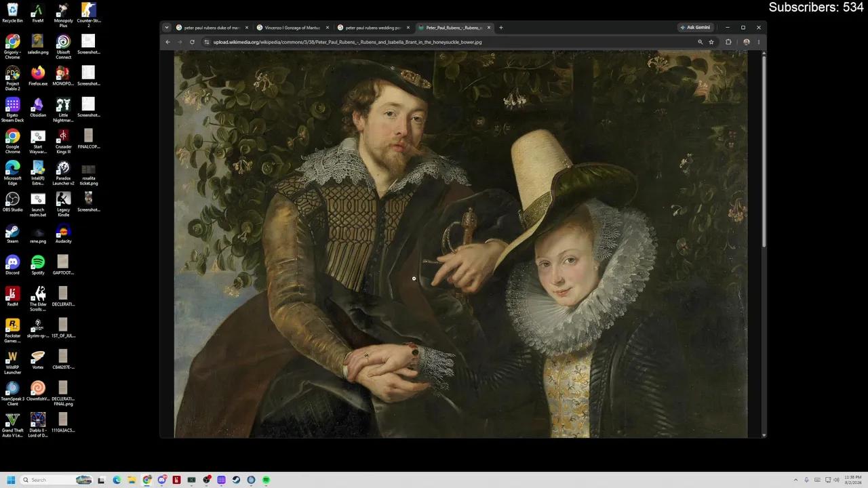Open the Rockstar Games launcher desktop icon
This screenshot has width=868, height=488.
click(12, 330)
